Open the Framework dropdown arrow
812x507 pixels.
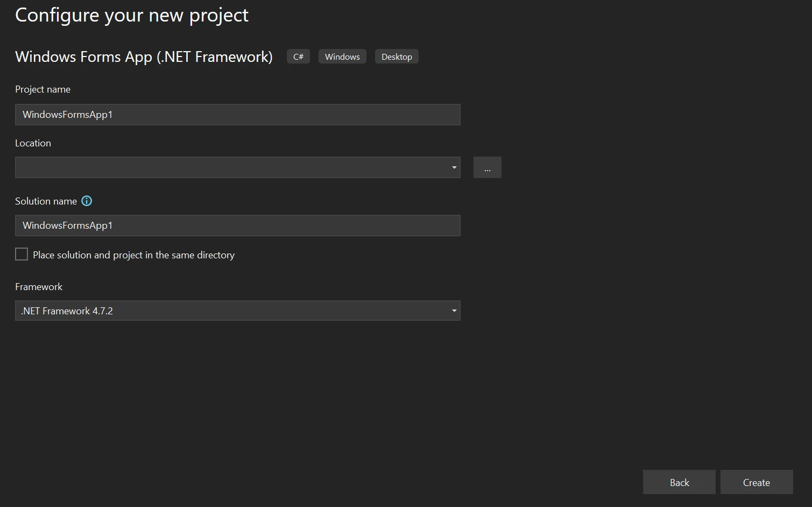pos(454,311)
